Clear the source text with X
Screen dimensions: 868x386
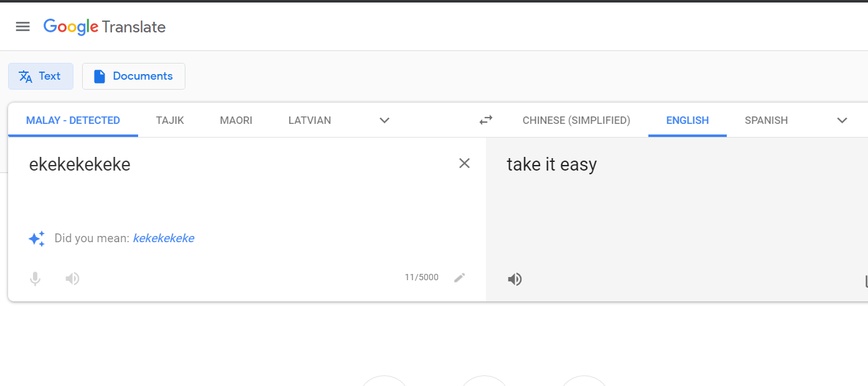pos(464,163)
